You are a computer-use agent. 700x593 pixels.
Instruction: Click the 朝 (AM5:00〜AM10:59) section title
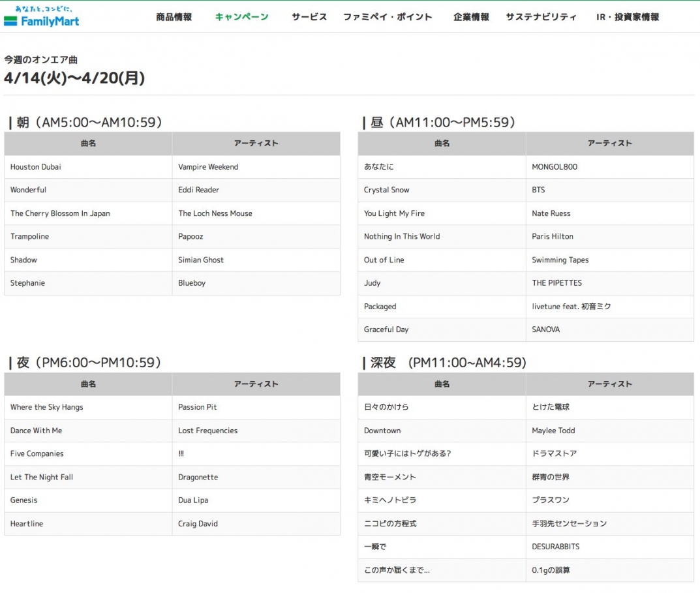89,123
